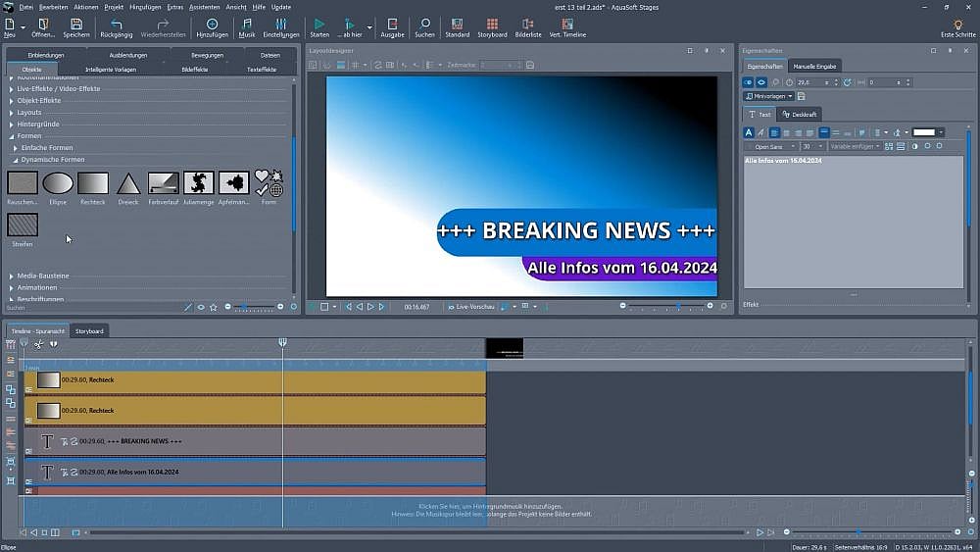
Task: Click the Rückgängig undo arrow
Action: click(x=116, y=24)
